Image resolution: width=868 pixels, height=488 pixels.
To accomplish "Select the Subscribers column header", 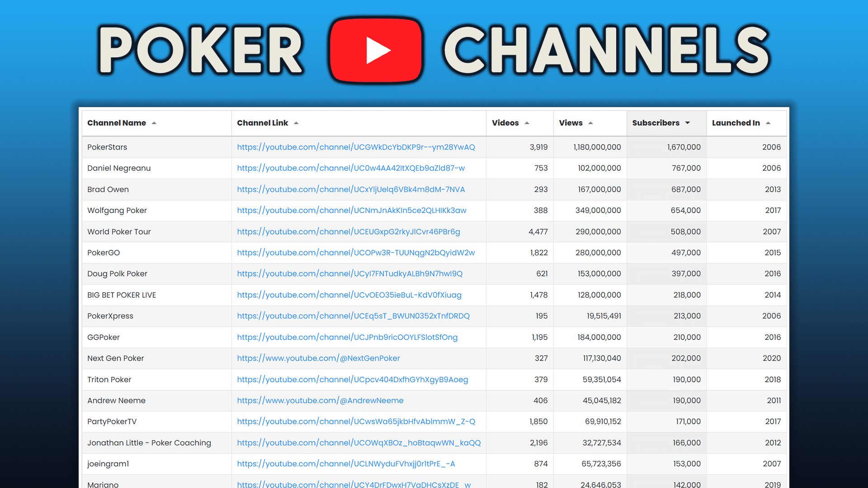I will (x=656, y=122).
